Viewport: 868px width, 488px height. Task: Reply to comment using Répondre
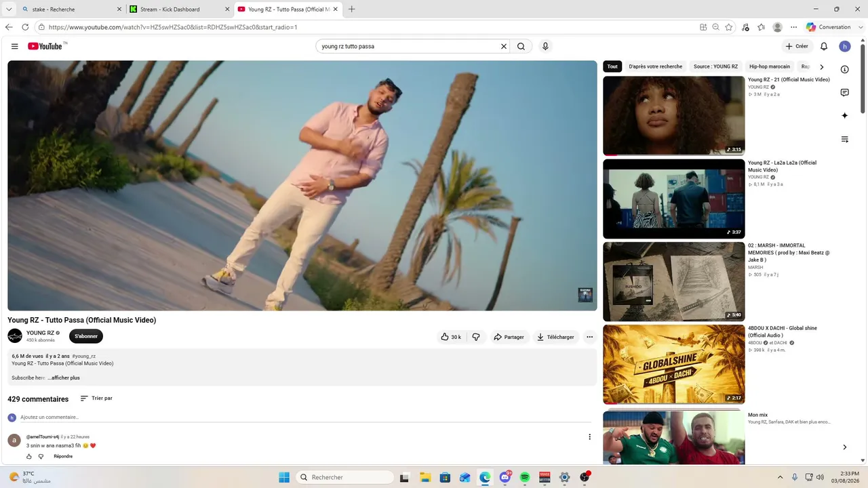pos(63,456)
